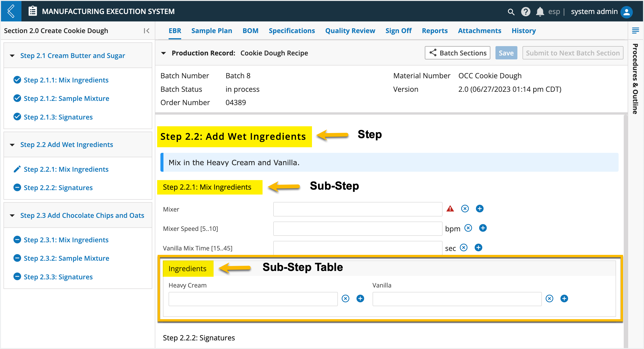Click the completed check icon for Step 2.1.3
This screenshot has height=349, width=644.
tap(17, 117)
